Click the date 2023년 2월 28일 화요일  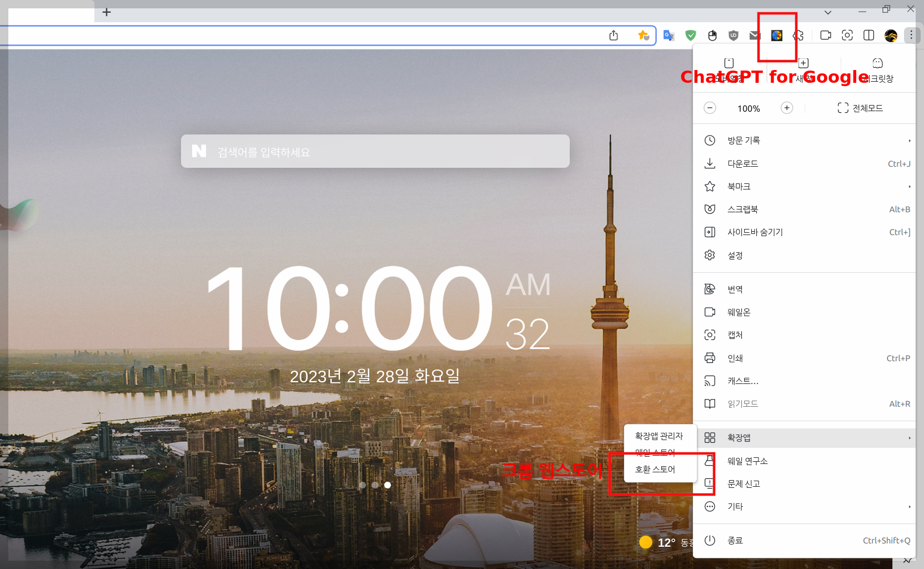pyautogui.click(x=375, y=376)
